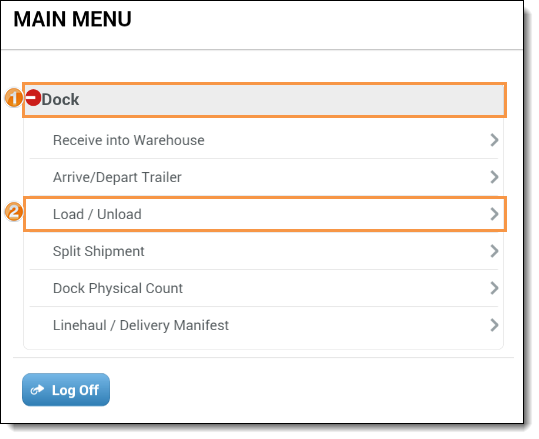
Task: Click chevron on Load / Unload row
Action: point(494,214)
